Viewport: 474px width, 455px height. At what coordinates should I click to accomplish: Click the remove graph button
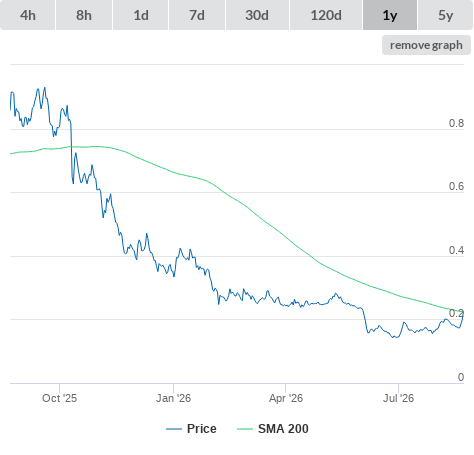[x=426, y=45]
